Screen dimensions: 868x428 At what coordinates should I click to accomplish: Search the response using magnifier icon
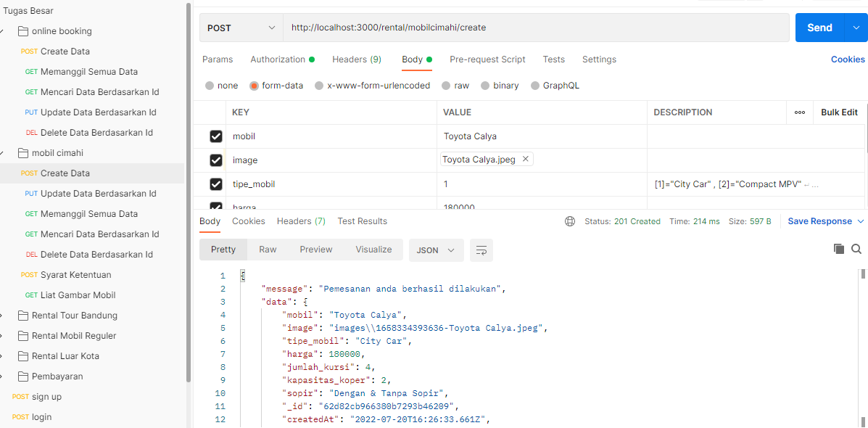tap(856, 249)
